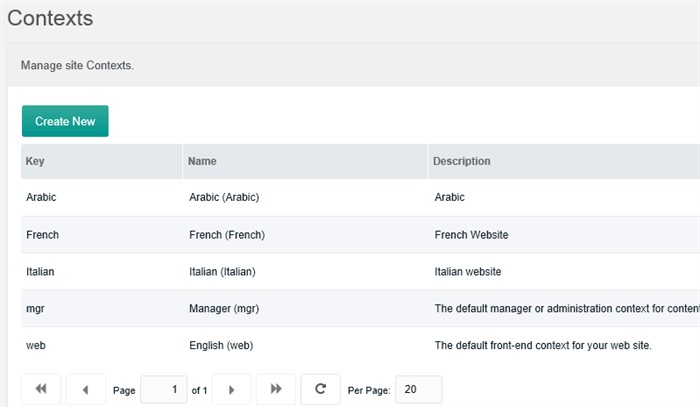Image resolution: width=700 pixels, height=407 pixels.
Task: Click the Italian website description cell
Action: coord(468,271)
